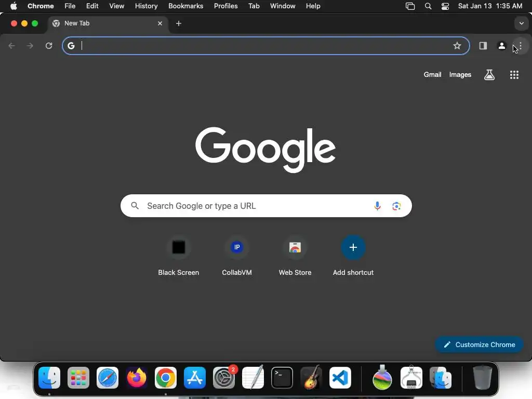Open Visual Studio Code from the Dock
This screenshot has height=399, width=532.
click(x=340, y=378)
